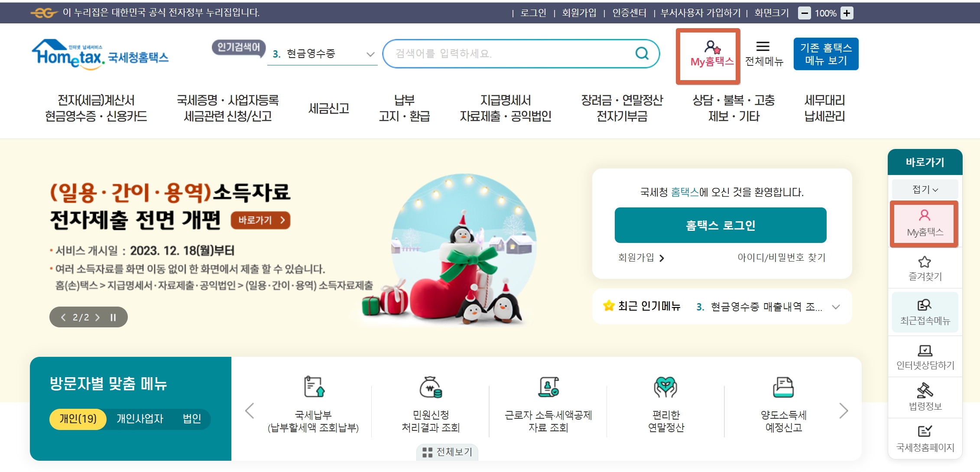Screen dimensions: 980x472
Task: Open 최근접속메뉴 in the sidebar
Action: (x=925, y=312)
